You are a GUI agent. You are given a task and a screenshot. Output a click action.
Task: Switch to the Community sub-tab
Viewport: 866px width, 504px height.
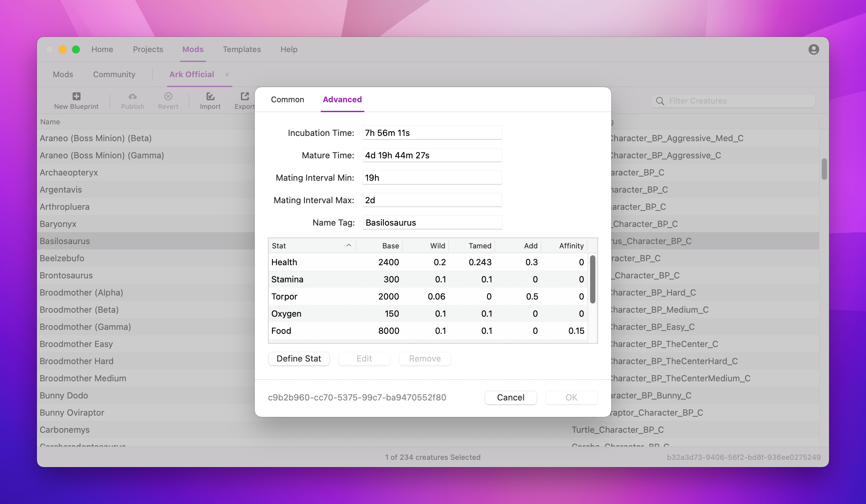click(x=114, y=74)
